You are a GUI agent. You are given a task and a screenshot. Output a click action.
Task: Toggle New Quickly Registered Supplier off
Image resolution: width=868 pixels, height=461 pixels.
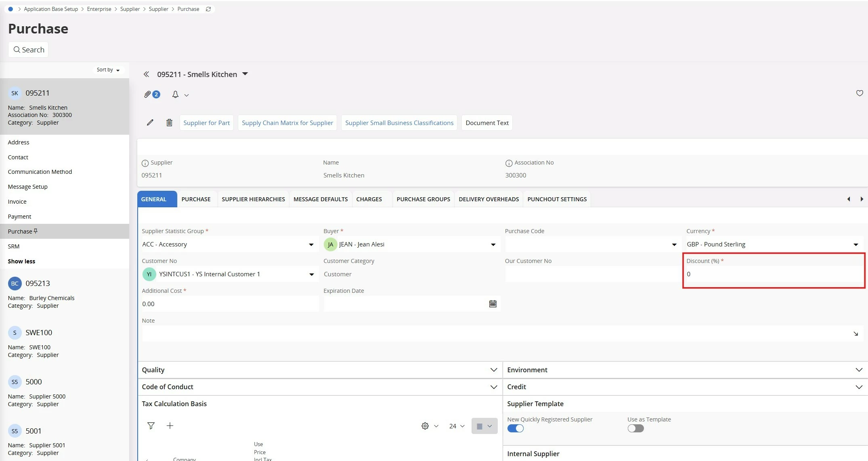click(x=515, y=428)
